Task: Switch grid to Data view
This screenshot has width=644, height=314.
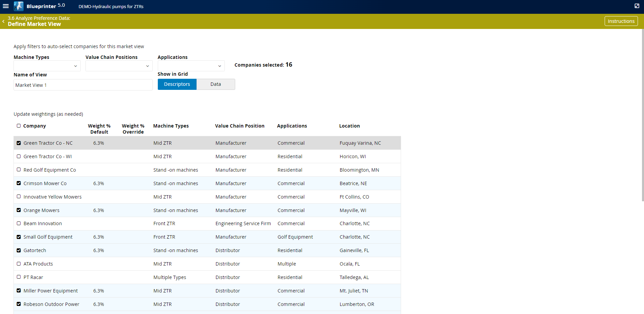Action: tap(216, 84)
